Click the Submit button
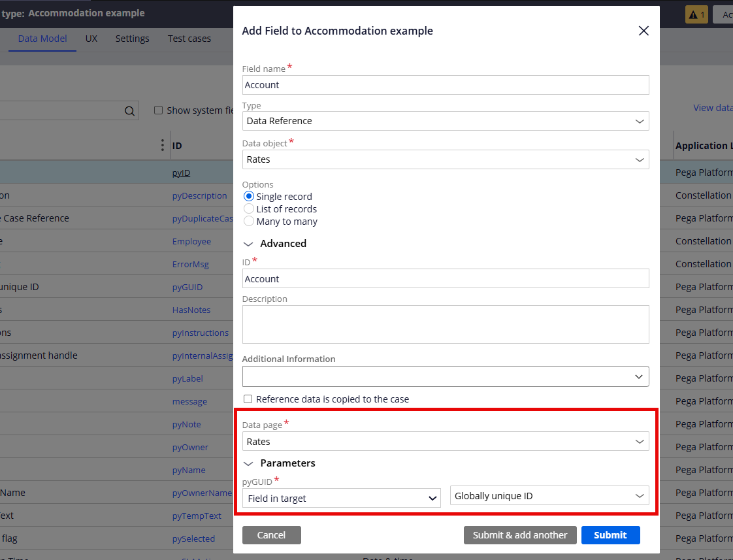The image size is (733, 560). click(x=610, y=535)
